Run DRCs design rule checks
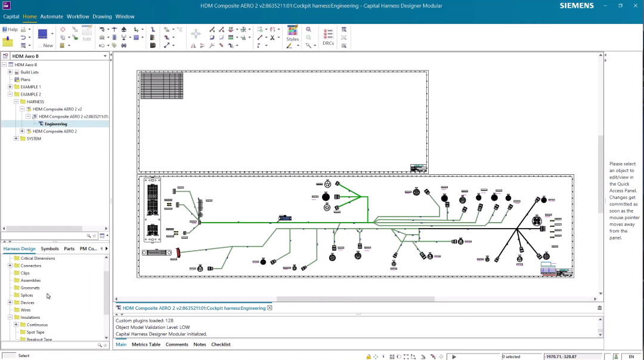Screen dimensions: 644x360 pos(328,36)
